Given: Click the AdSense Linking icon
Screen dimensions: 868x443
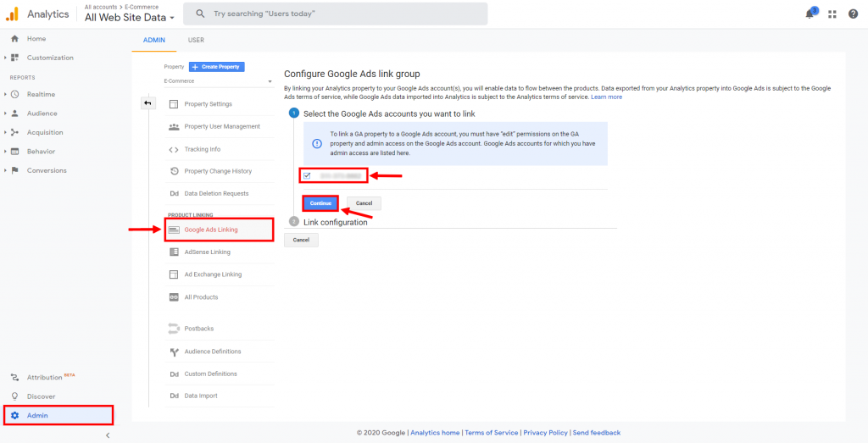Looking at the screenshot, I should [174, 252].
